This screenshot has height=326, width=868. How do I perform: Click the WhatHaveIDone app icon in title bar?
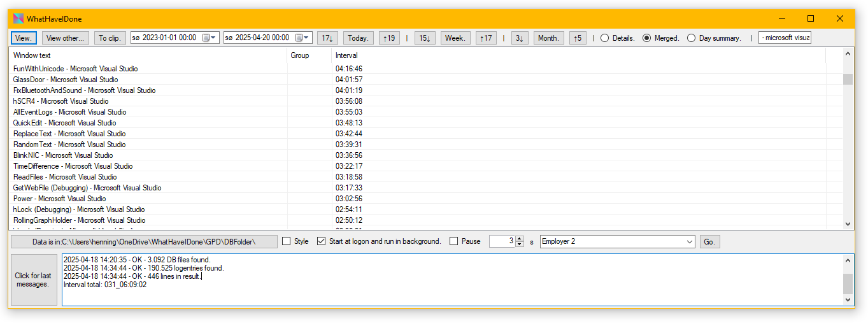click(x=18, y=18)
